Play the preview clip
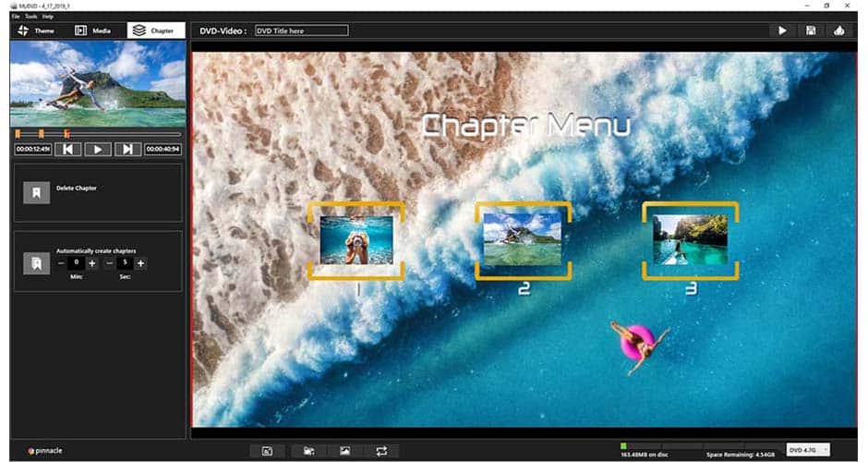 point(98,149)
